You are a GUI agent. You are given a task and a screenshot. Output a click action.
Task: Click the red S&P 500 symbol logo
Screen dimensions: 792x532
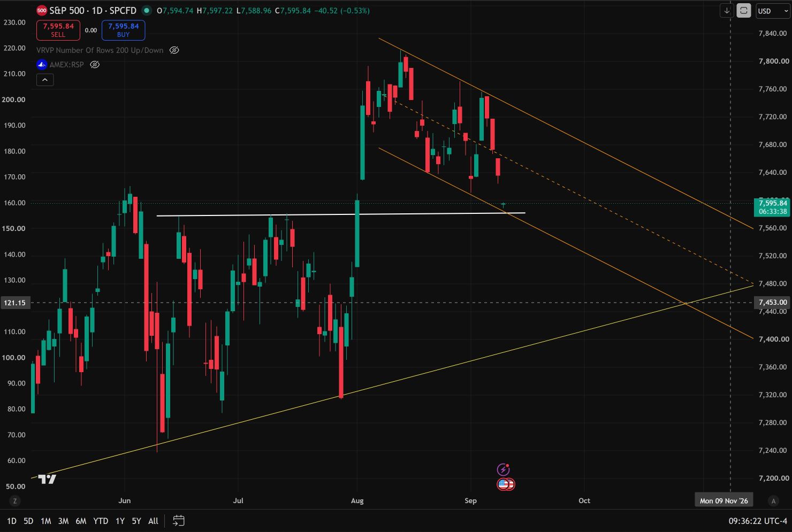coord(42,11)
